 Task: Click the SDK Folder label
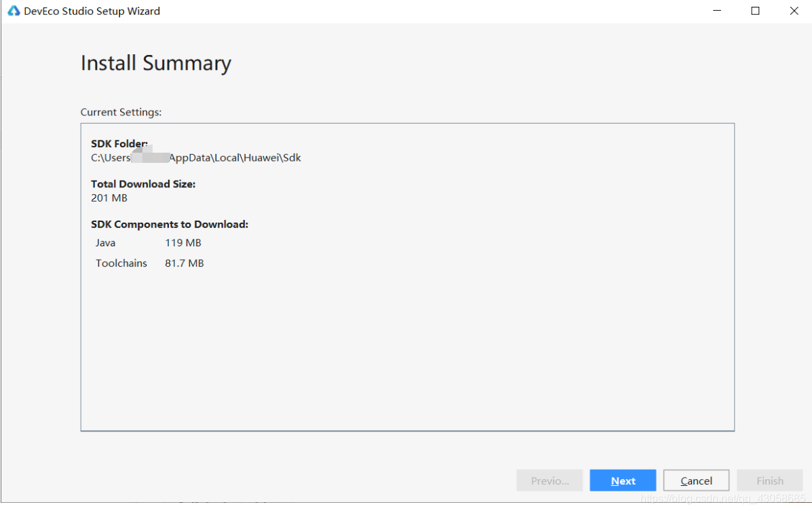click(x=119, y=144)
